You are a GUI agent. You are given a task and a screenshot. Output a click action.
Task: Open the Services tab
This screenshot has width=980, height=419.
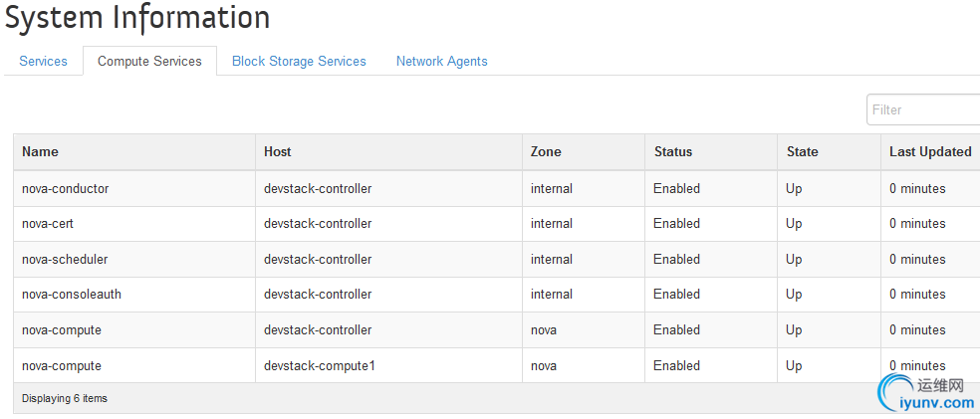[x=43, y=61]
